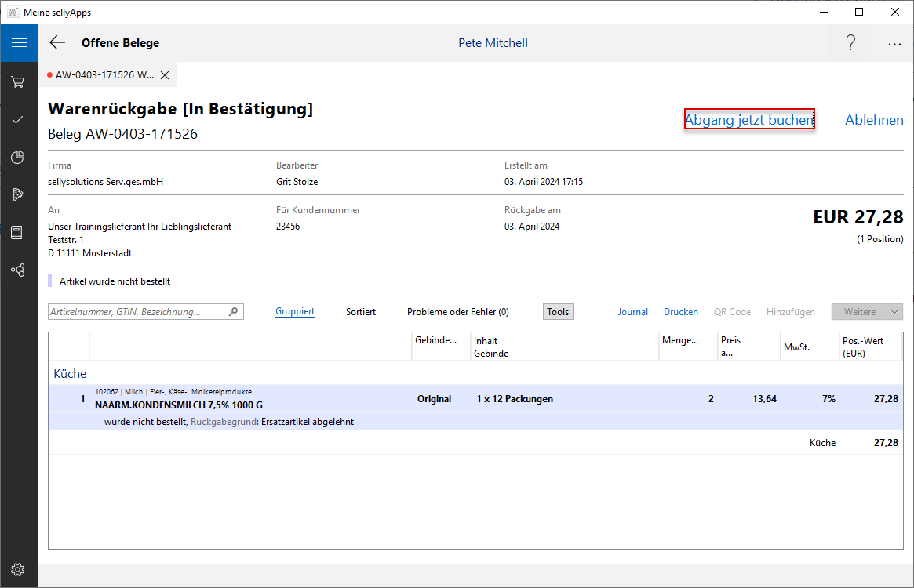The image size is (914, 588).
Task: Click the book icon in sidebar
Action: [x=18, y=232]
